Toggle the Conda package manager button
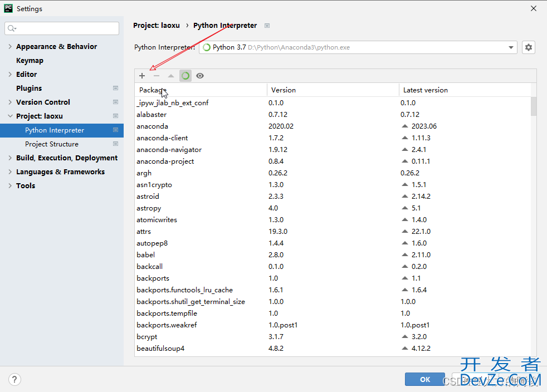The image size is (547, 392). (185, 76)
